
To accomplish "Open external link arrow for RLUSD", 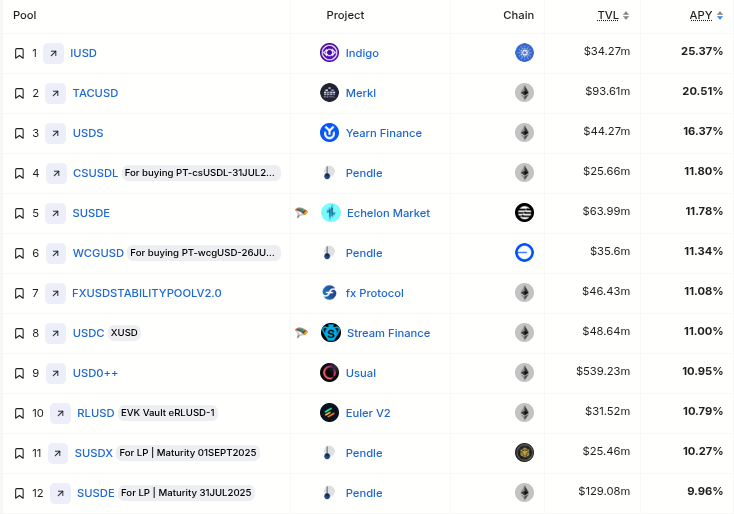I will (x=60, y=413).
